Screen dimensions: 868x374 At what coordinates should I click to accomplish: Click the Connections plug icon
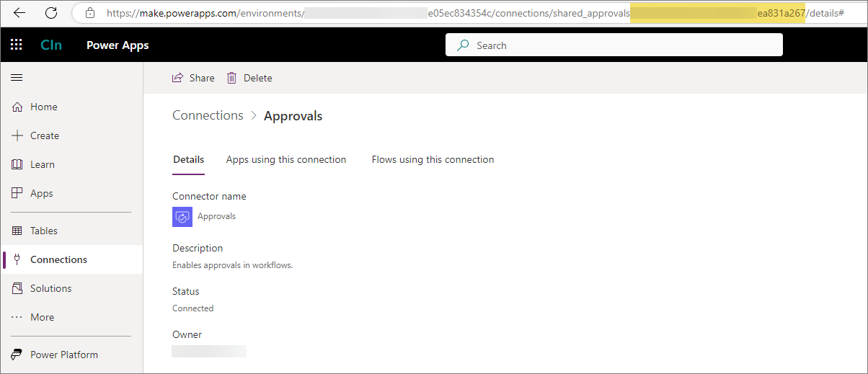coord(18,259)
